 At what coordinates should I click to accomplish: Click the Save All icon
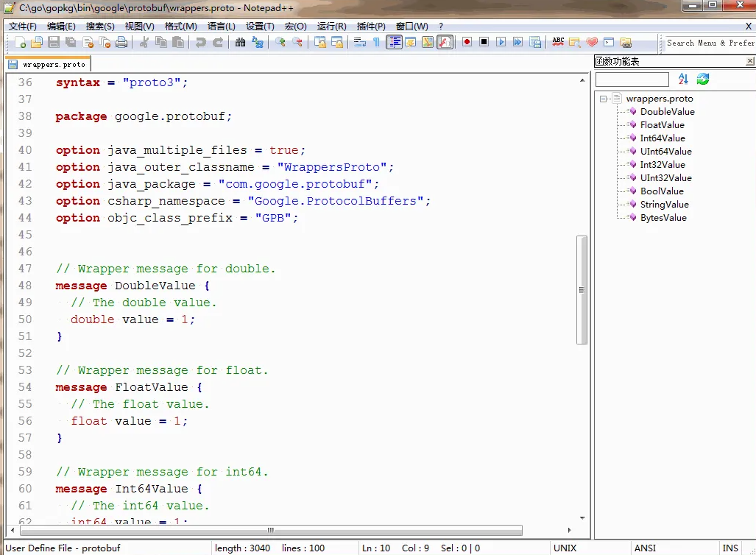(x=71, y=43)
